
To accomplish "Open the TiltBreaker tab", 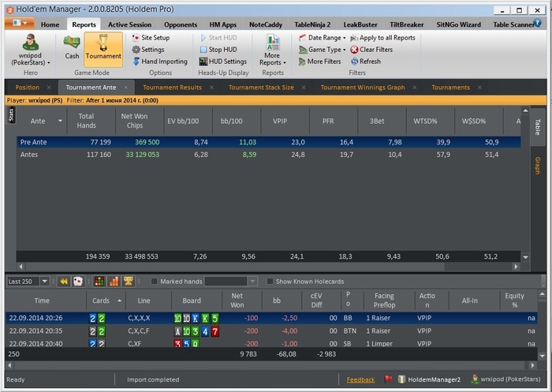I will point(407,24).
